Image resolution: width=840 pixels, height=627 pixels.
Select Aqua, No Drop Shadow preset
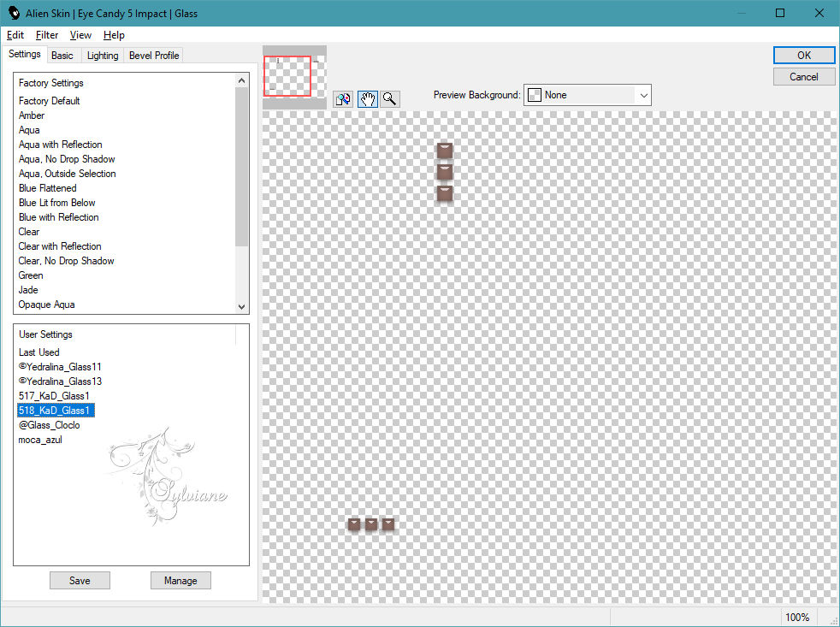(67, 158)
